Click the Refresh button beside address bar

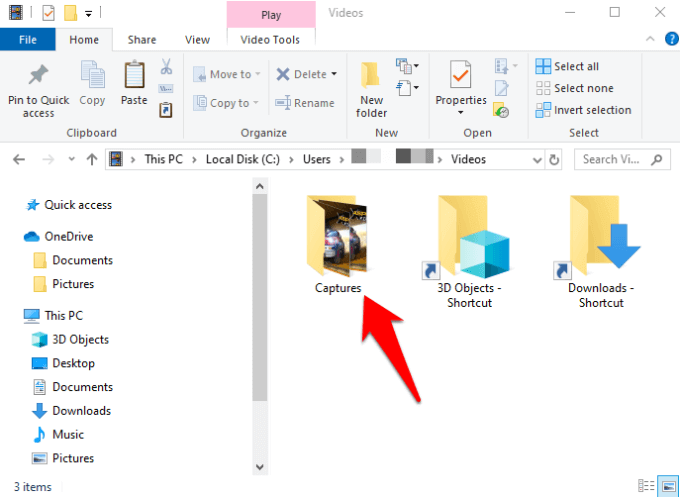(x=554, y=160)
